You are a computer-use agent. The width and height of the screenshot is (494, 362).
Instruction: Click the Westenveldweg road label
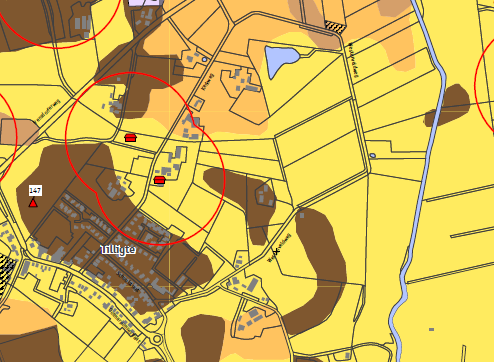tap(353, 60)
